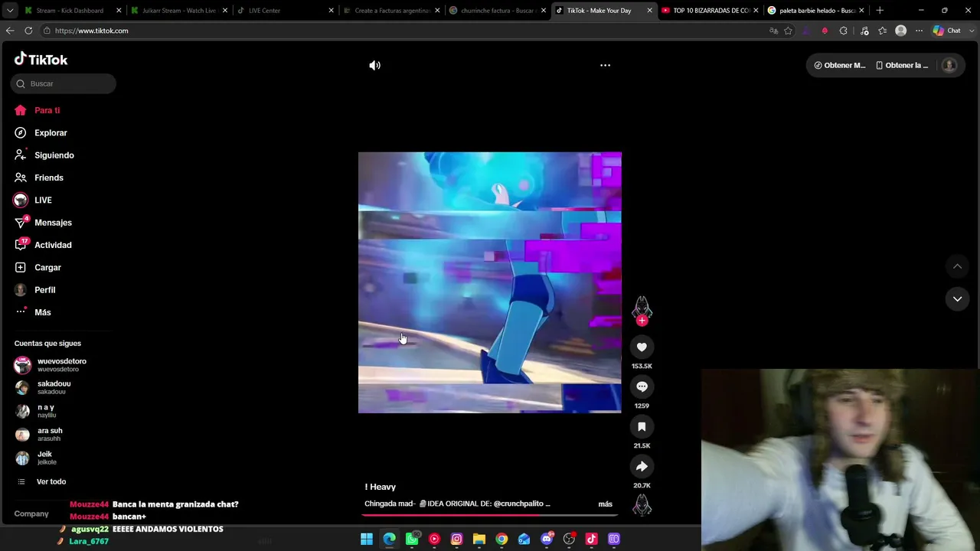Open the TikTok app from the taskbar
The width and height of the screenshot is (980, 551).
pyautogui.click(x=591, y=539)
